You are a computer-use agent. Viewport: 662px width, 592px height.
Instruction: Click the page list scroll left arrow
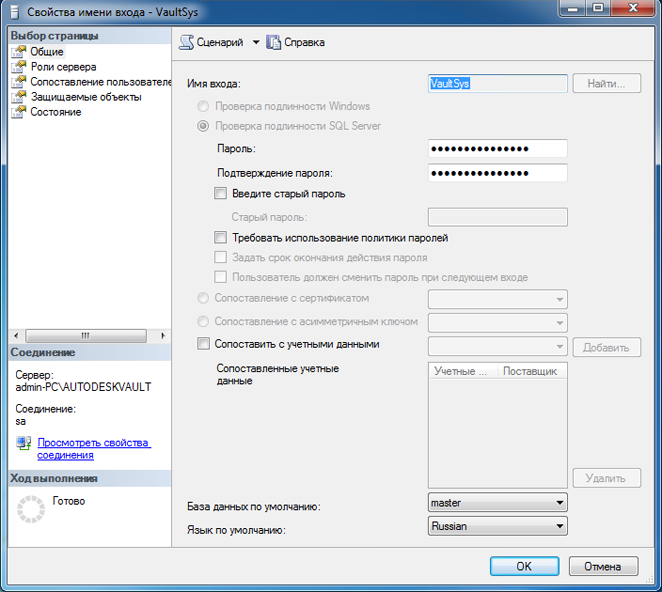click(x=16, y=336)
